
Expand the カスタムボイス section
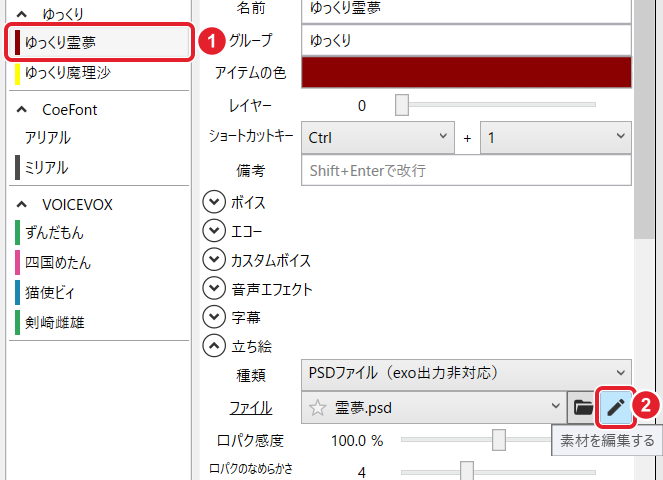point(214,260)
